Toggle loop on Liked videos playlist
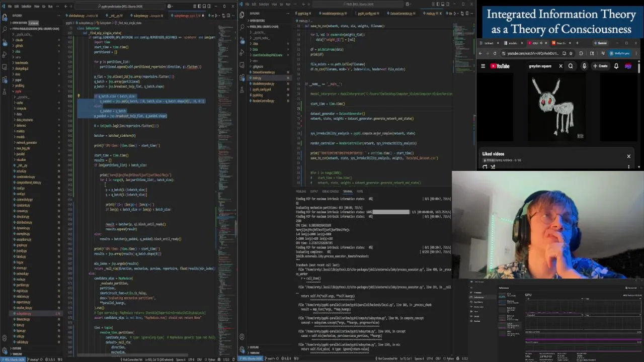The image size is (644, 362). click(x=485, y=167)
